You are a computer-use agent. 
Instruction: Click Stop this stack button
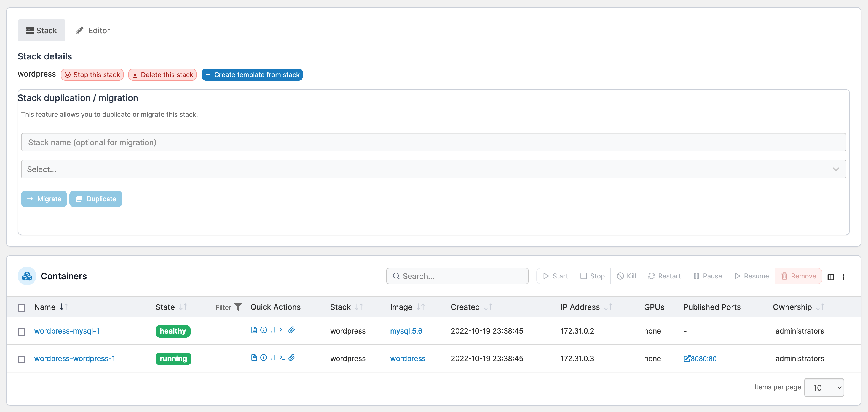click(92, 75)
